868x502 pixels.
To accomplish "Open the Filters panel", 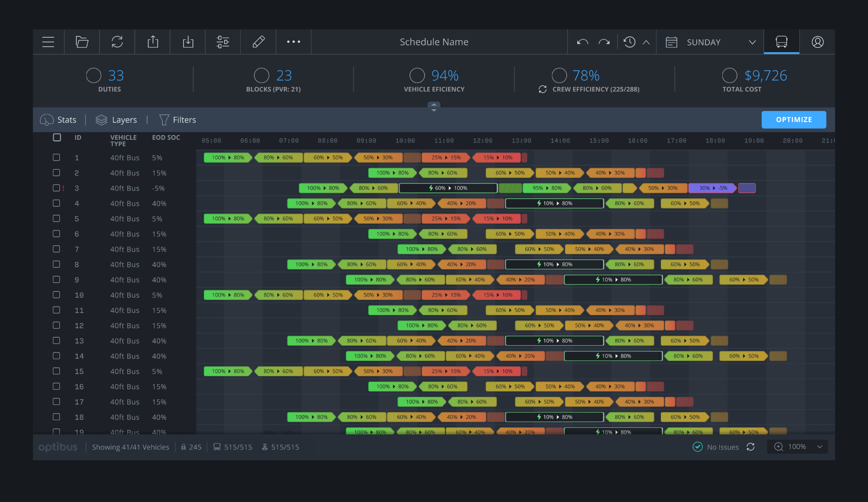I will pyautogui.click(x=177, y=120).
